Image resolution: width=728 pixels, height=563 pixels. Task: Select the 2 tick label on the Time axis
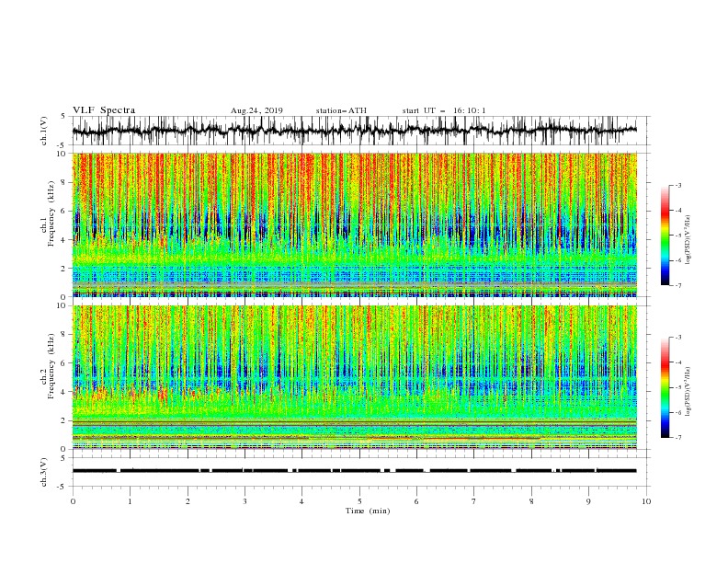click(188, 501)
